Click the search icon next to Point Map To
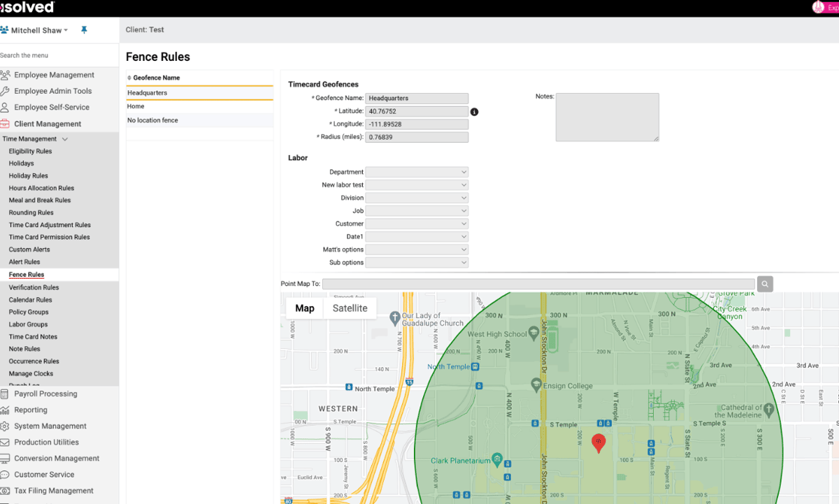Viewport: 839px width, 504px height. click(765, 284)
